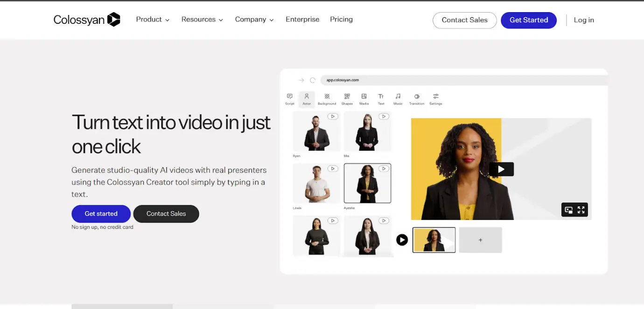Expand the Resources menu chevron
Image resolution: width=644 pixels, height=309 pixels.
[221, 20]
